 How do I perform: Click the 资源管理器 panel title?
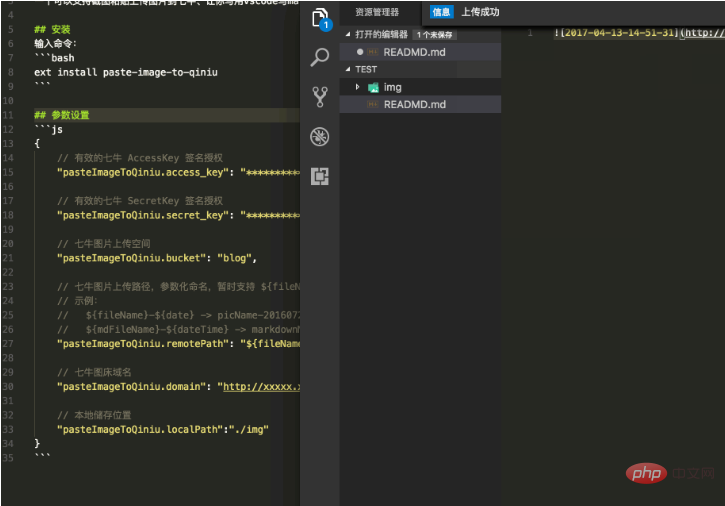click(x=377, y=13)
